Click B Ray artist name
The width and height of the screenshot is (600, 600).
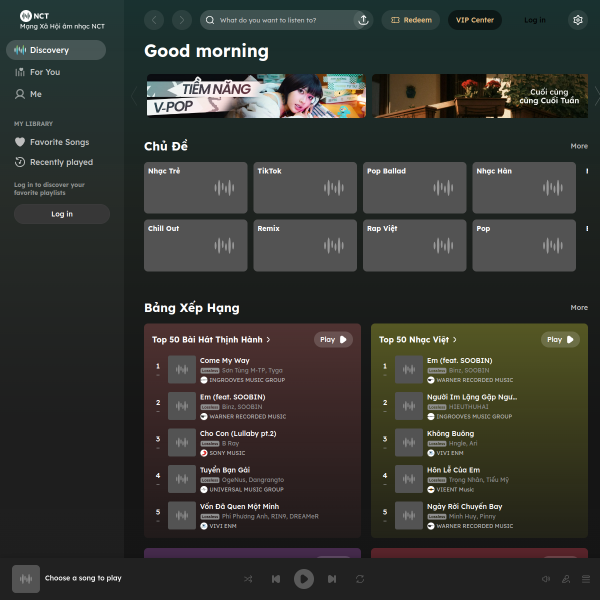pos(230,443)
